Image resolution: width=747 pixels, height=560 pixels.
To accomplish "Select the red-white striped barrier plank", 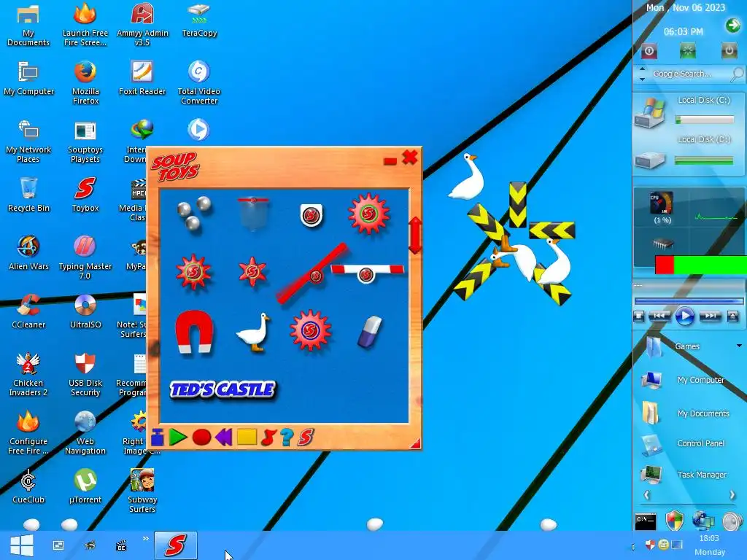I will pos(368,273).
